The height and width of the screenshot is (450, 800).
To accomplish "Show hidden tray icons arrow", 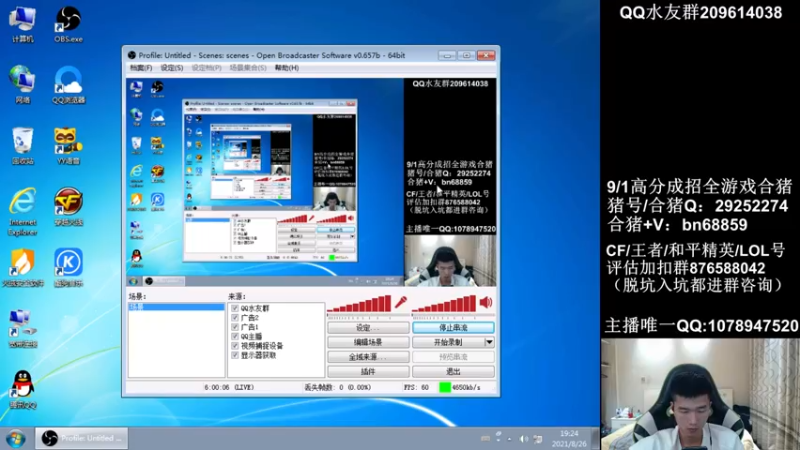I will 509,438.
